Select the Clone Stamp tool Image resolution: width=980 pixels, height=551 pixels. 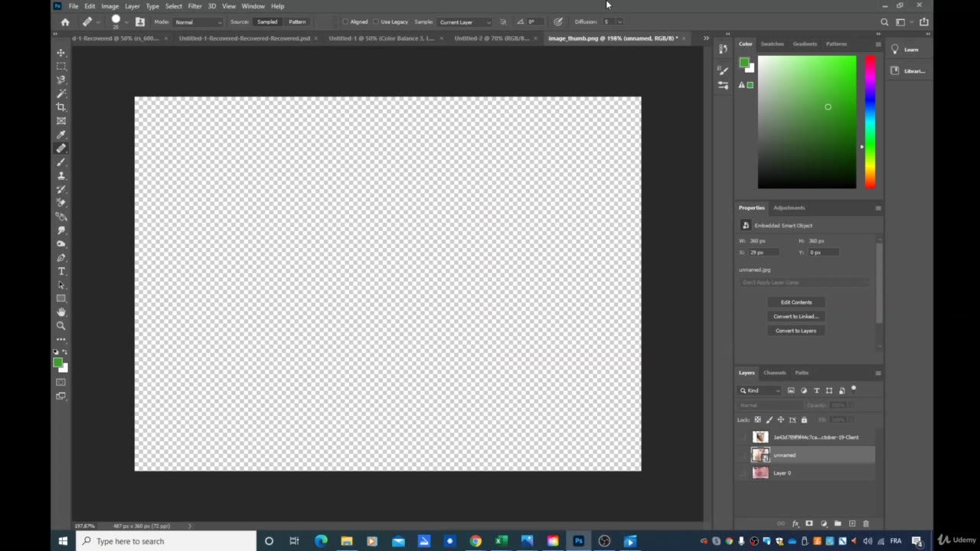click(61, 176)
